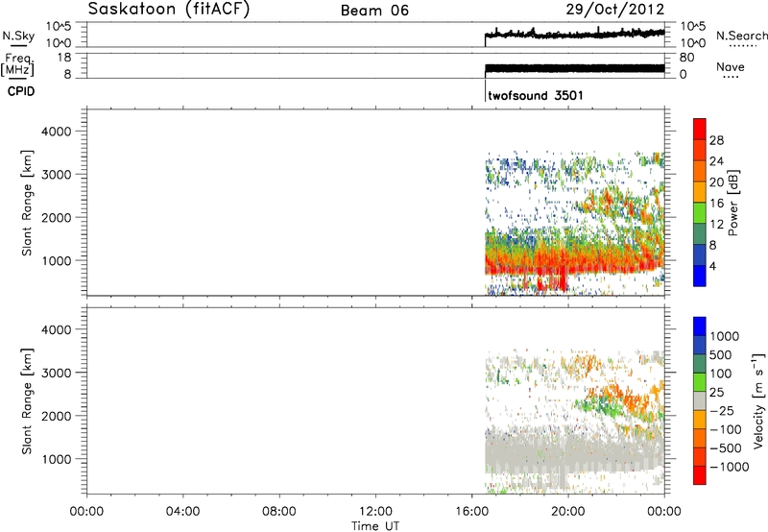The image size is (768, 532).
Task: Click the 'twofsound 3501' CPID text
Action: 536,95
